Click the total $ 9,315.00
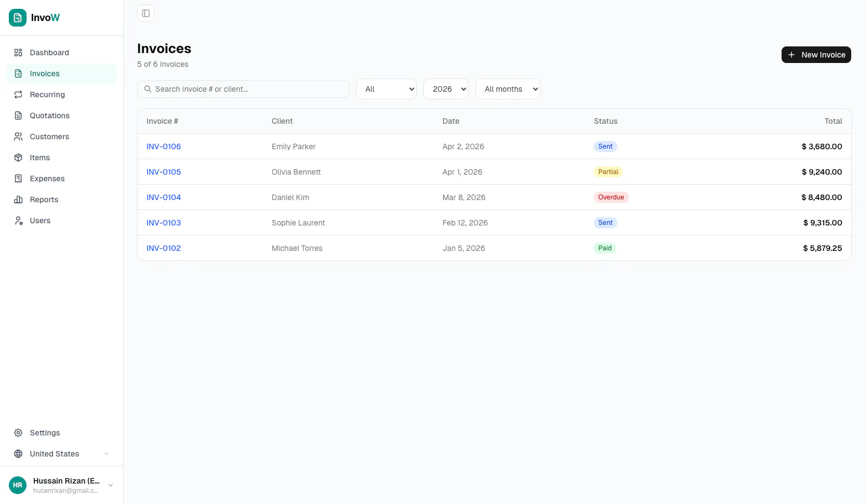 point(822,223)
